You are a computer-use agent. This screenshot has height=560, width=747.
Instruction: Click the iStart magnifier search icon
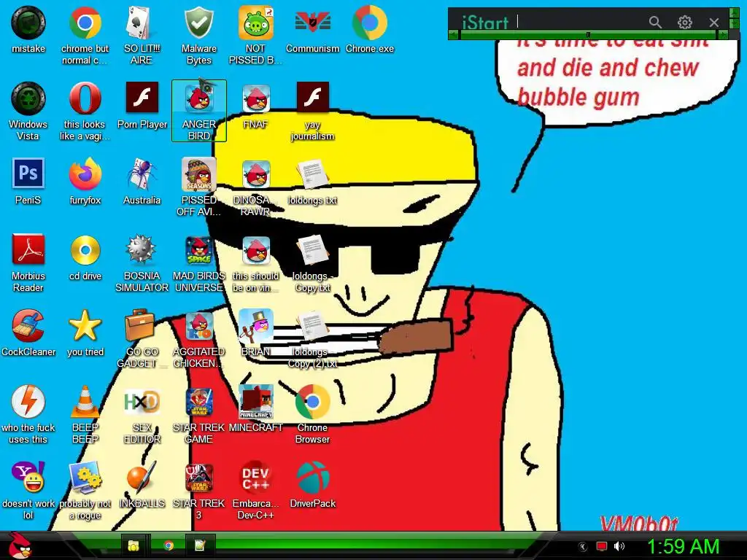655,22
